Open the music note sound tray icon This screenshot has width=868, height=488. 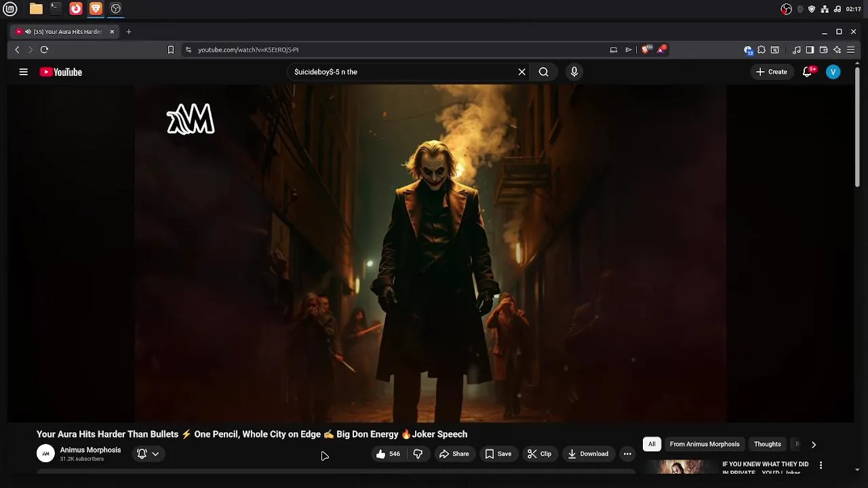(837, 9)
